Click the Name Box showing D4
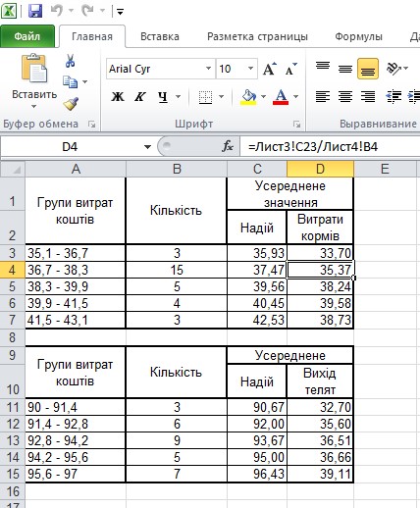This screenshot has width=420, height=508. tap(70, 147)
